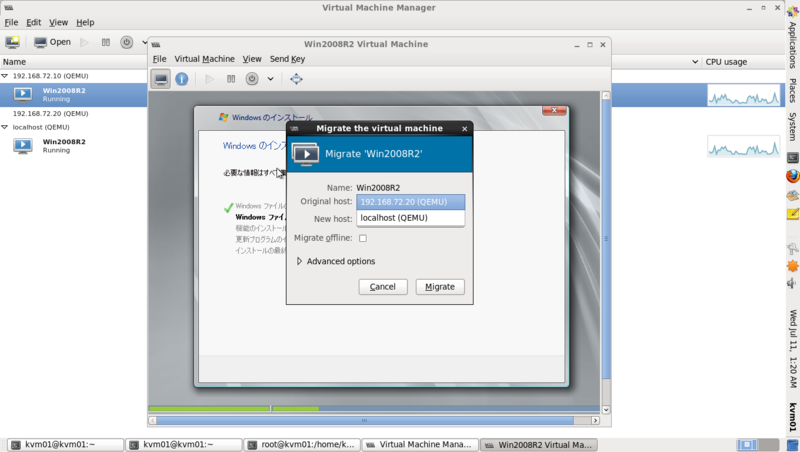This screenshot has width=800, height=452.
Task: Click the Pause icon in Win2008R2 toolbar
Action: tap(231, 79)
